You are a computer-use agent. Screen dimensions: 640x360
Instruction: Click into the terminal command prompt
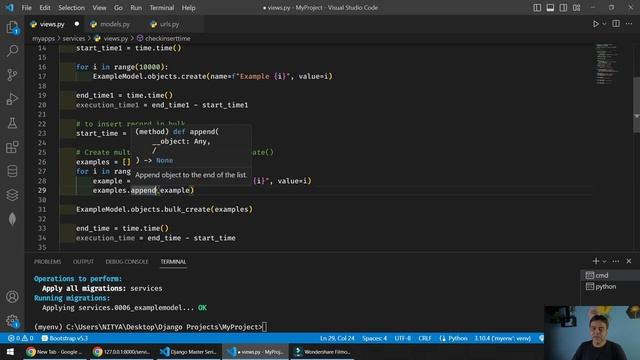264,327
